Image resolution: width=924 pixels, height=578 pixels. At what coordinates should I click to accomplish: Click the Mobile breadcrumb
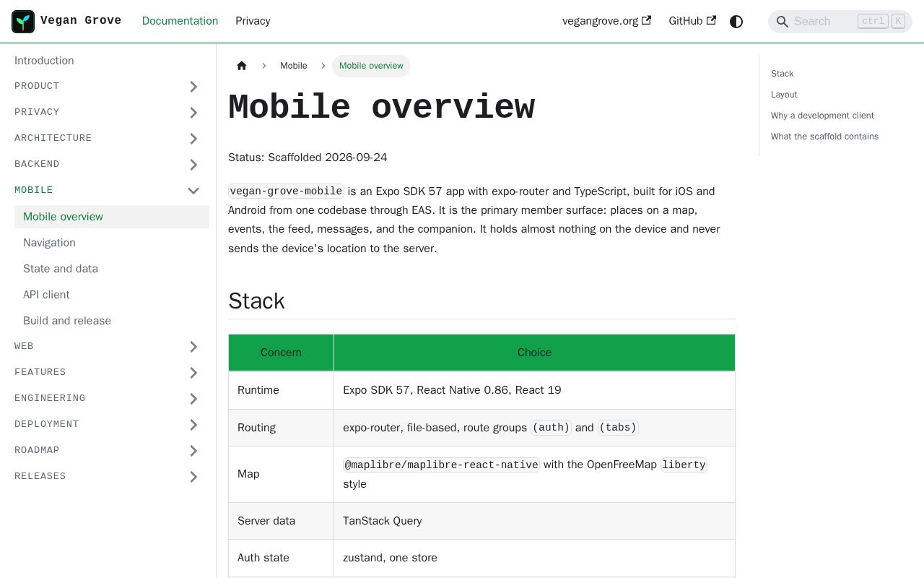[293, 66]
